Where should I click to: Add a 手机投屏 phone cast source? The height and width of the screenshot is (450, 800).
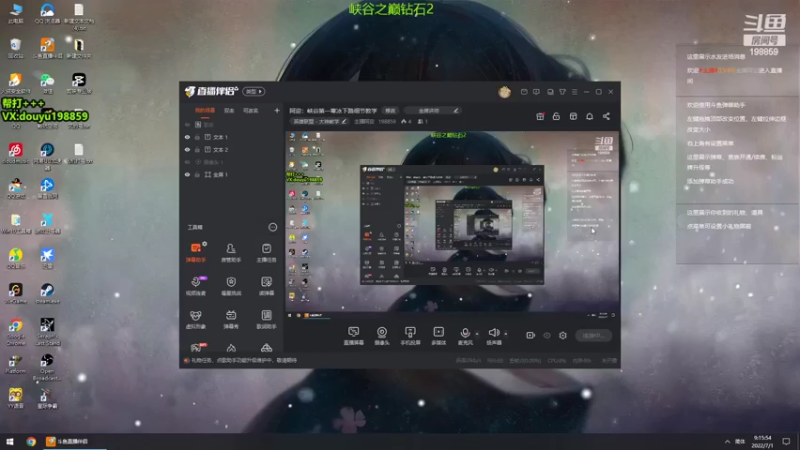[410, 336]
